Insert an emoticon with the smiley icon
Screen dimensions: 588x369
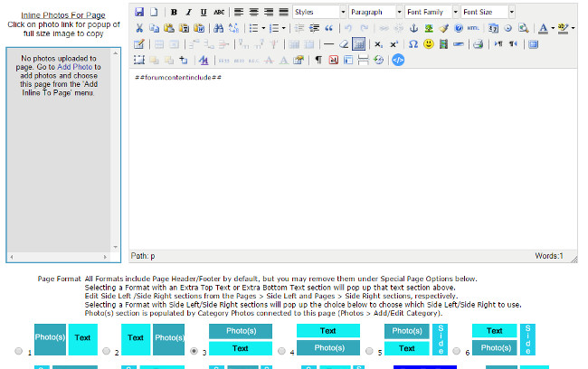[429, 43]
